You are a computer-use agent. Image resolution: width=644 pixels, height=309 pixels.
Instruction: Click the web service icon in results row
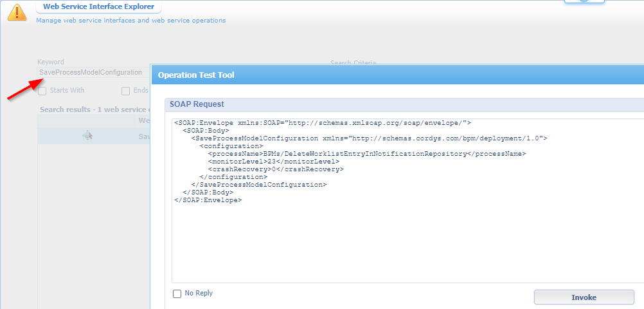coord(88,136)
